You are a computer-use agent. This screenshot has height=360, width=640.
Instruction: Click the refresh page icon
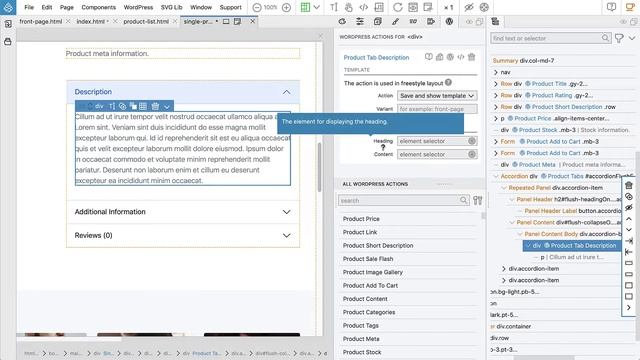pos(398,7)
